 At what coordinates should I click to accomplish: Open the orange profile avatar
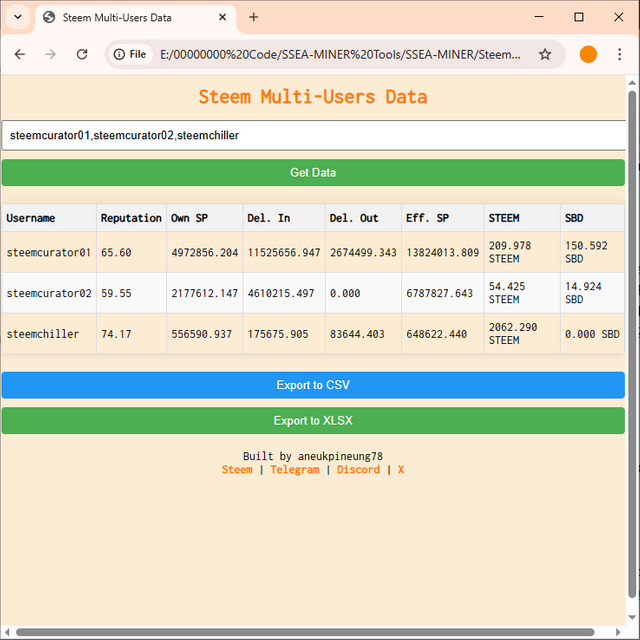[588, 54]
